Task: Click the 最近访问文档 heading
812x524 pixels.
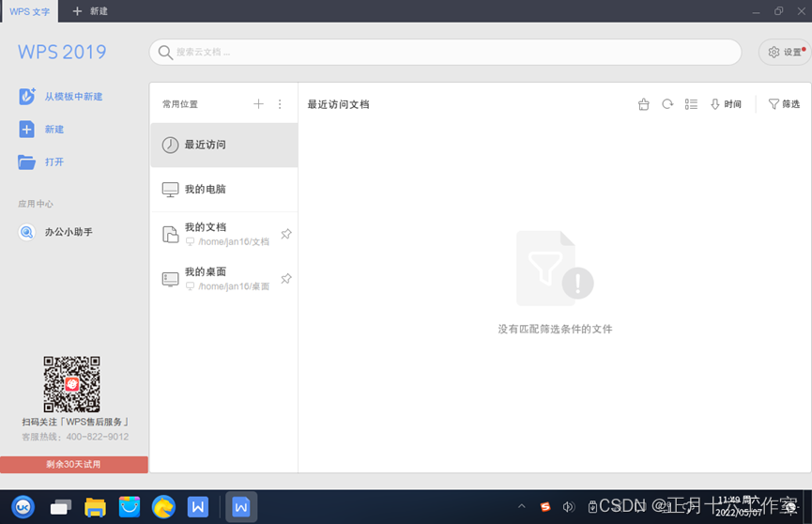Action: [x=338, y=104]
